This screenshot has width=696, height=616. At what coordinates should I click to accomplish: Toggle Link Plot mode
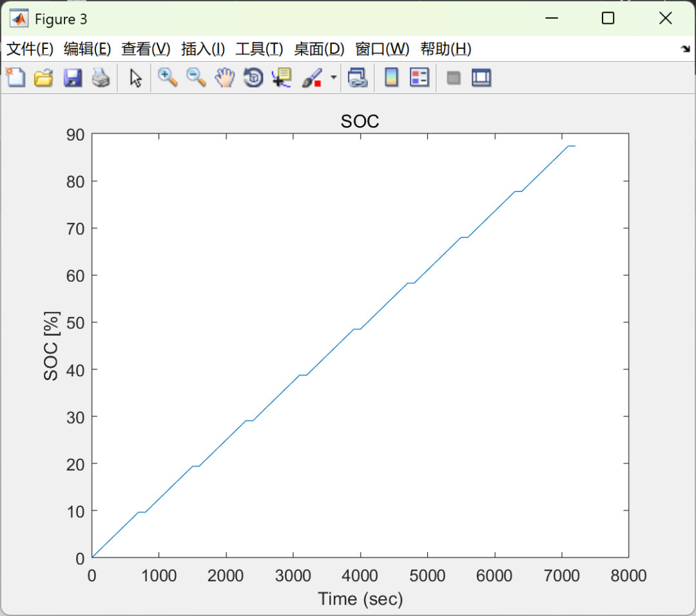point(358,77)
